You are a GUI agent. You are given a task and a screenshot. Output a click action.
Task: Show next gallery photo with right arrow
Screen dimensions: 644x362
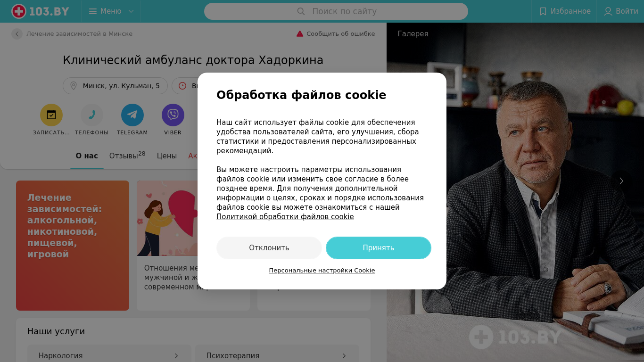click(x=621, y=181)
